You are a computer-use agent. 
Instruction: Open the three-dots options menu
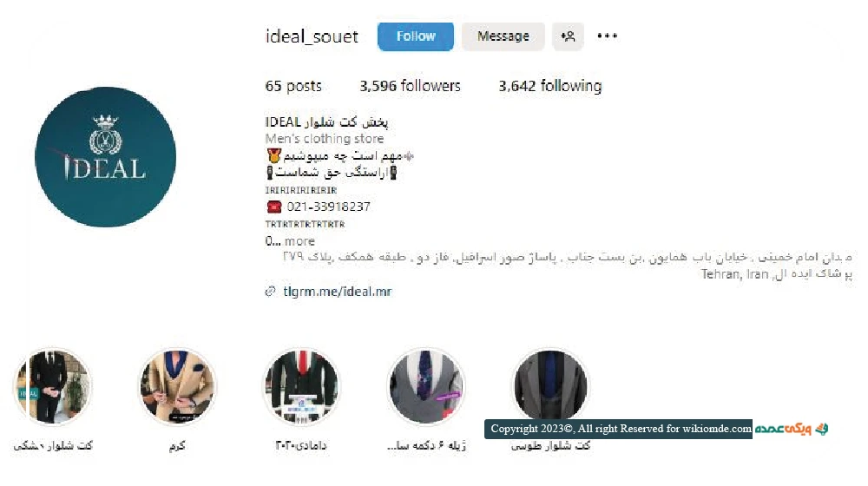(608, 36)
